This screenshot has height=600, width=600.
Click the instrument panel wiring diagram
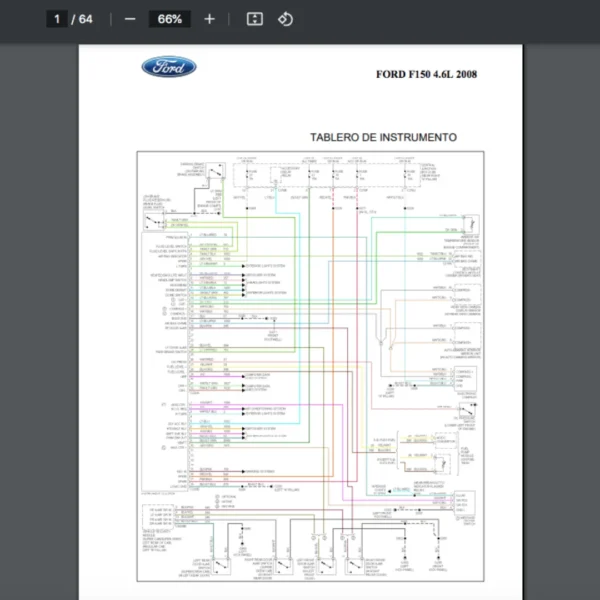[310, 366]
